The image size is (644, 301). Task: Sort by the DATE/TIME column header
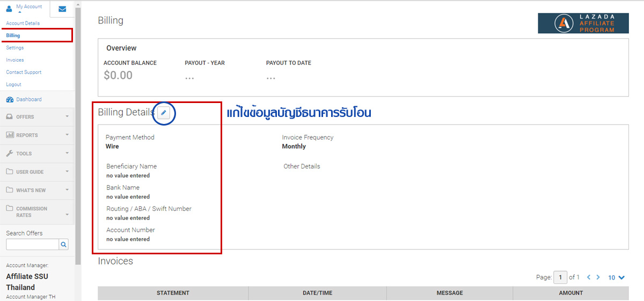point(317,293)
